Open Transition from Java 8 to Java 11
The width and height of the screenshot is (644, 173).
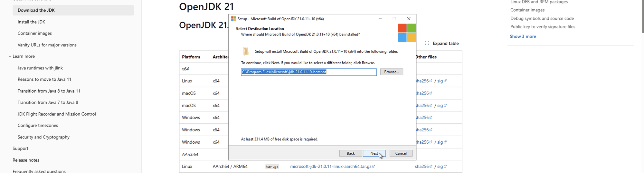[49, 91]
